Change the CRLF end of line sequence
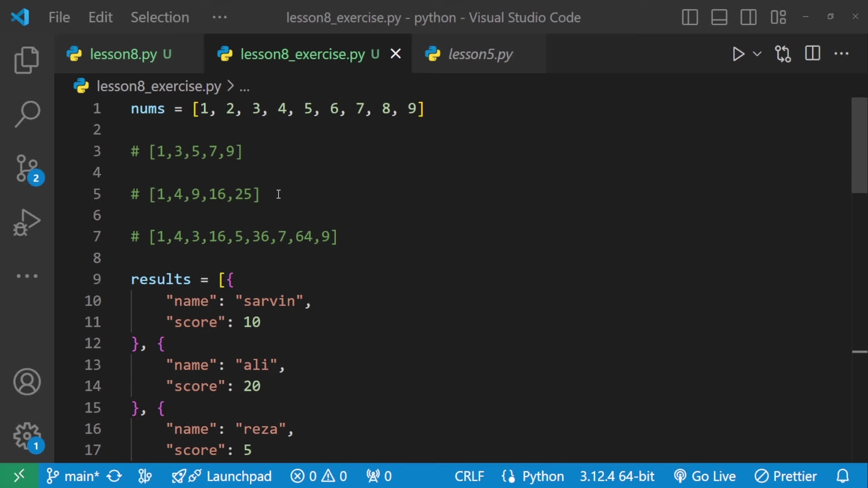 click(469, 476)
